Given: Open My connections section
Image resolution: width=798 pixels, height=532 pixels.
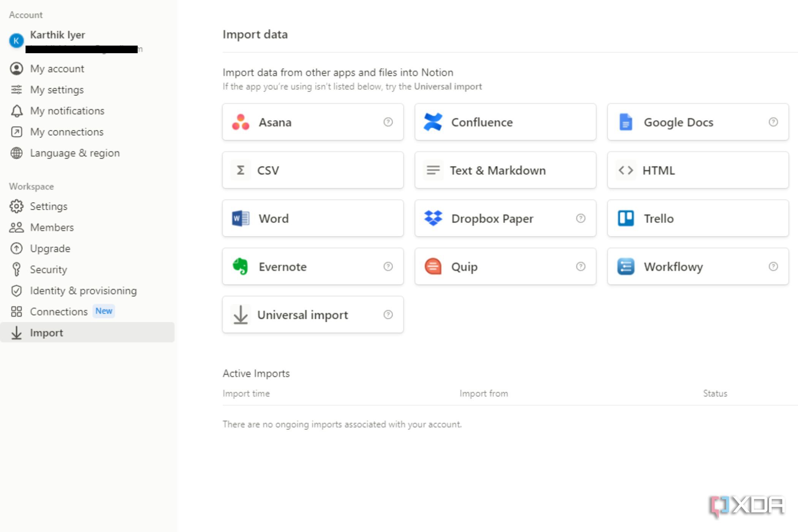Looking at the screenshot, I should (x=87, y=132).
